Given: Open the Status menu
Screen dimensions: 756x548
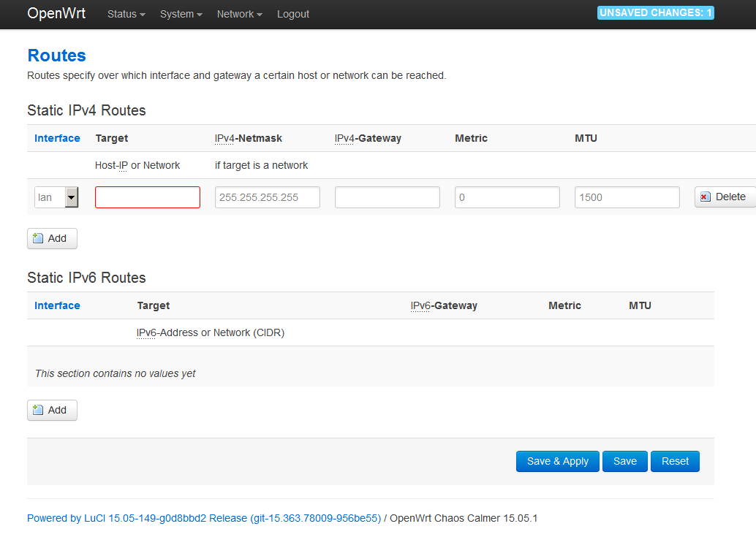Looking at the screenshot, I should coord(126,14).
